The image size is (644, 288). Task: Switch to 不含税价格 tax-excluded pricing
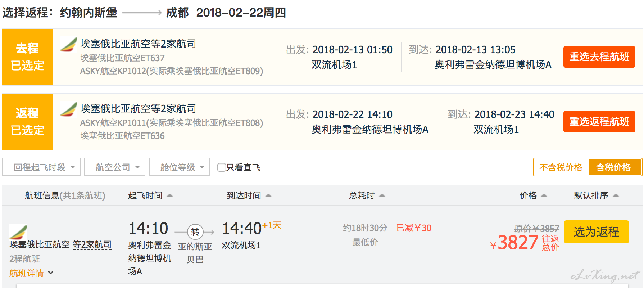(x=561, y=167)
